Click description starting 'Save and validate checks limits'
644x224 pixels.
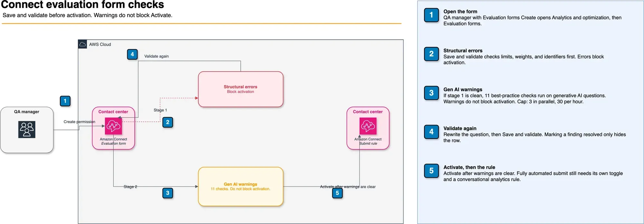pyautogui.click(x=524, y=60)
